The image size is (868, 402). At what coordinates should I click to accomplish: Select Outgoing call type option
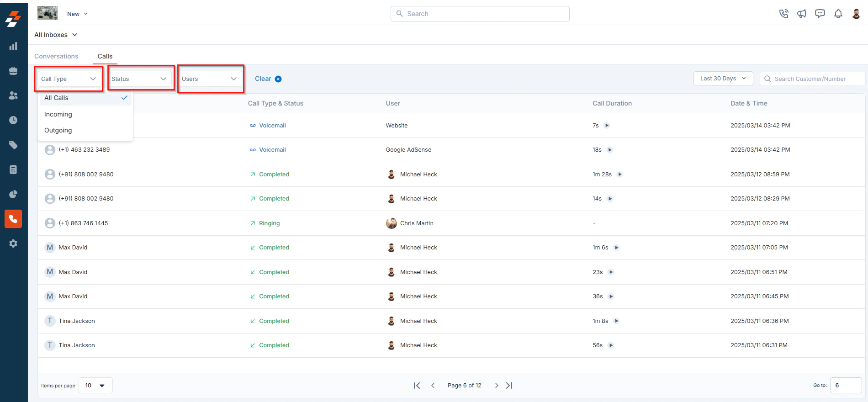(85, 130)
